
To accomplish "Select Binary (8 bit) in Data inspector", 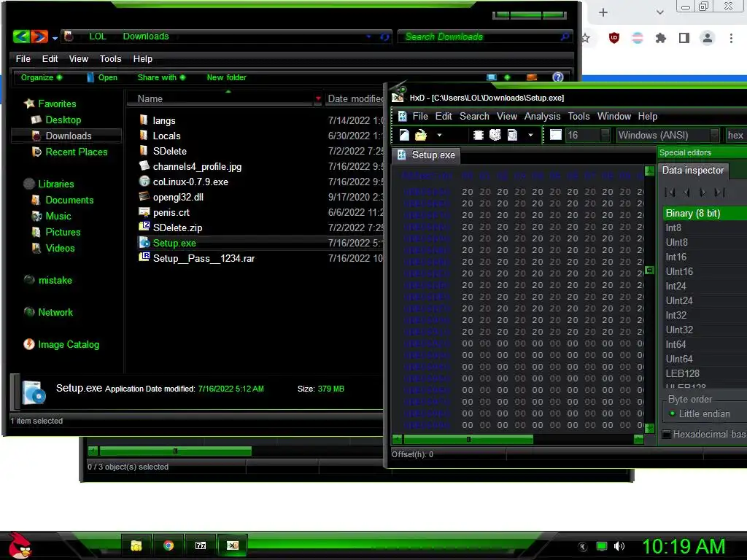I will tap(705, 214).
